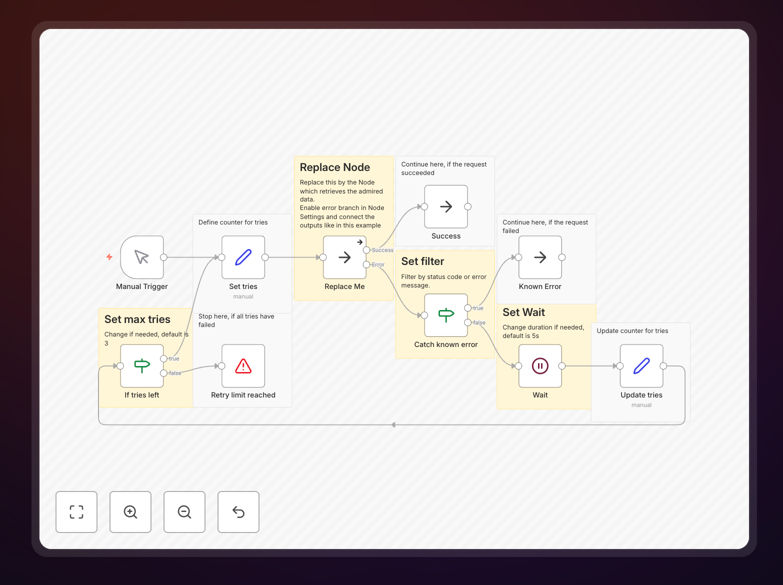The width and height of the screenshot is (783, 585).
Task: Click the Wait node input connector
Action: [518, 366]
